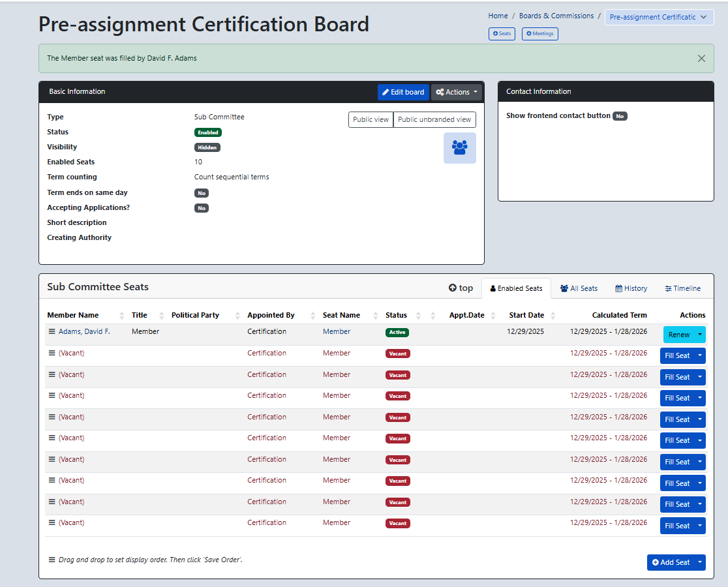The image size is (728, 587).
Task: Click the Start Date 12/29/2025 cell
Action: [x=525, y=331]
